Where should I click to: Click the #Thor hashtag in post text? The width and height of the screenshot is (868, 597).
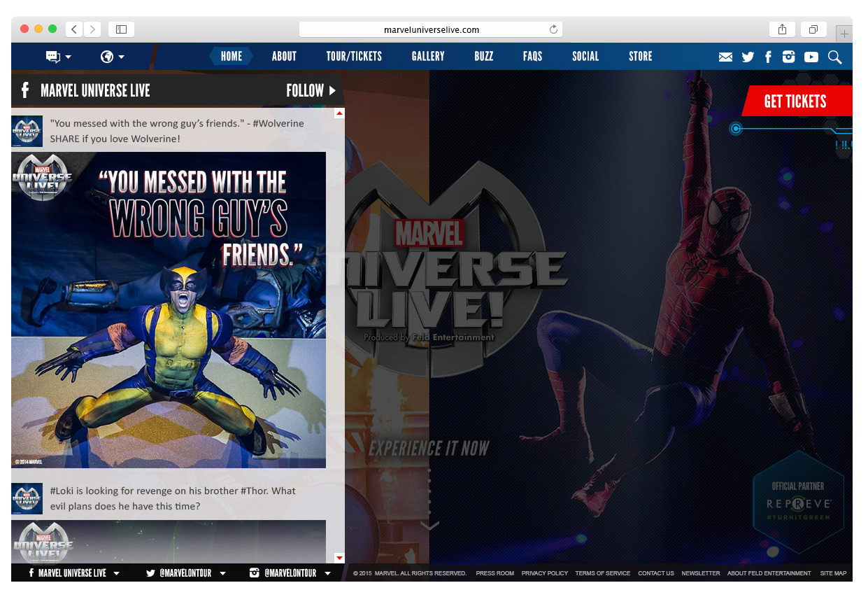(x=255, y=491)
